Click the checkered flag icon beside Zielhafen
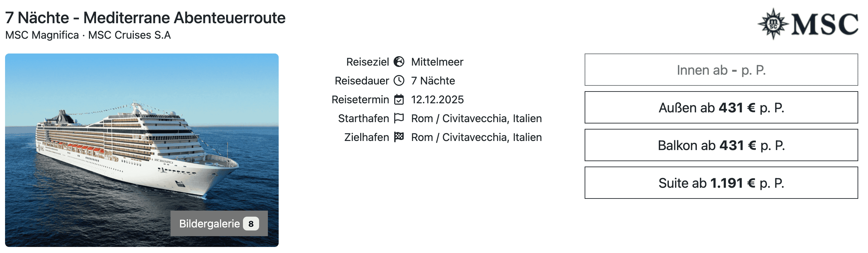 (399, 137)
